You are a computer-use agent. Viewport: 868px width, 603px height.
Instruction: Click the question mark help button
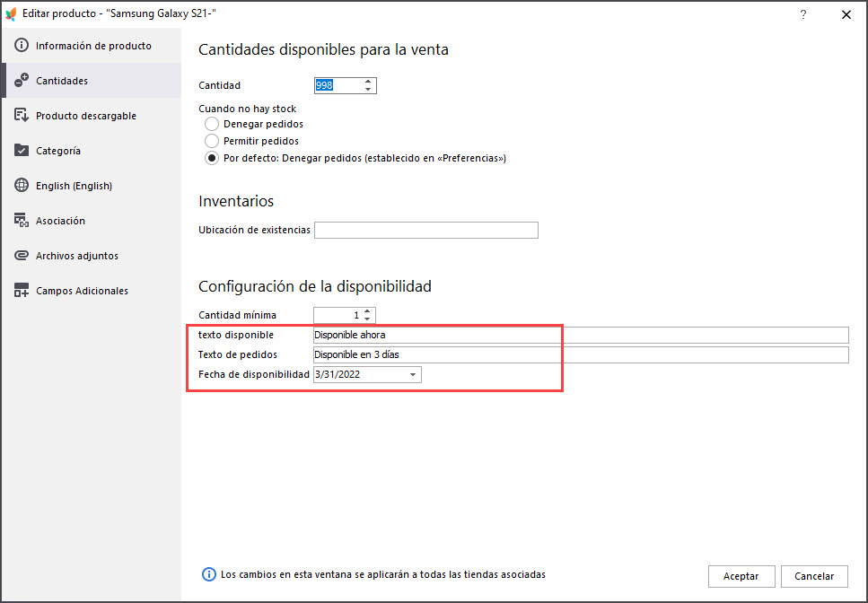(x=802, y=14)
